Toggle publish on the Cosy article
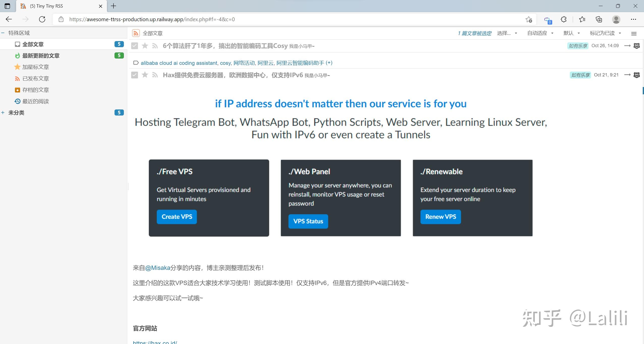The height and width of the screenshot is (344, 644). coord(155,46)
